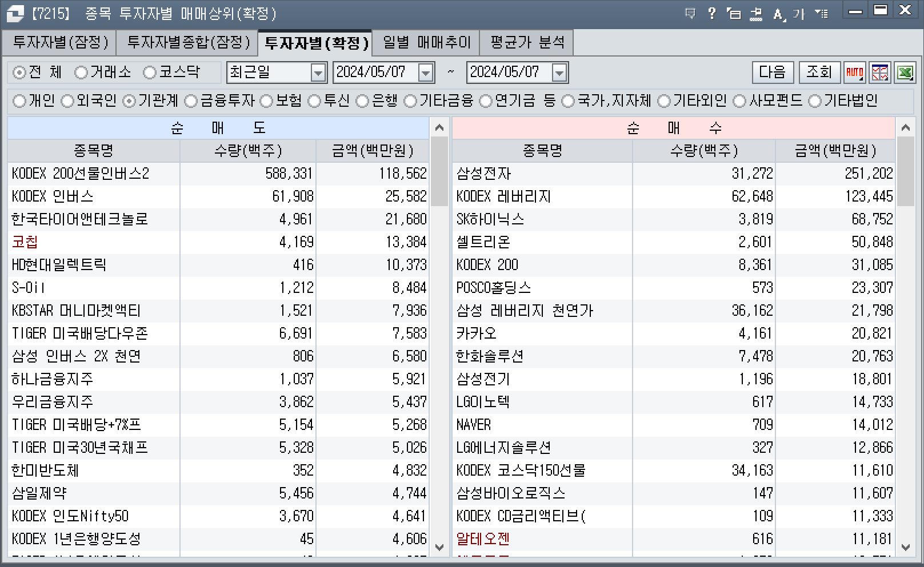Select the 카카오 row
Image resolution: width=924 pixels, height=567 pixels.
pos(674,333)
